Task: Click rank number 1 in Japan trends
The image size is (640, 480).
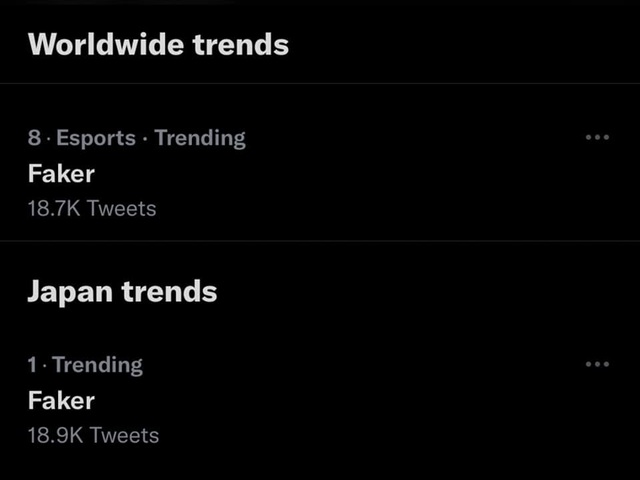Action: point(33,365)
